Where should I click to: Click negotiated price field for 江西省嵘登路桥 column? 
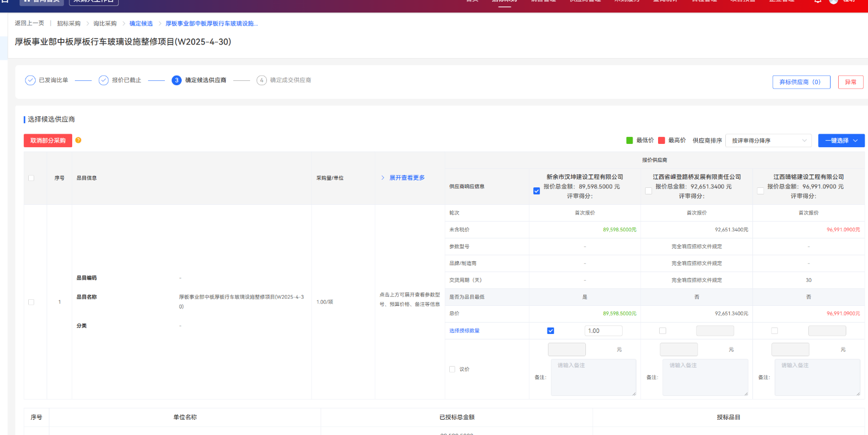(x=679, y=349)
